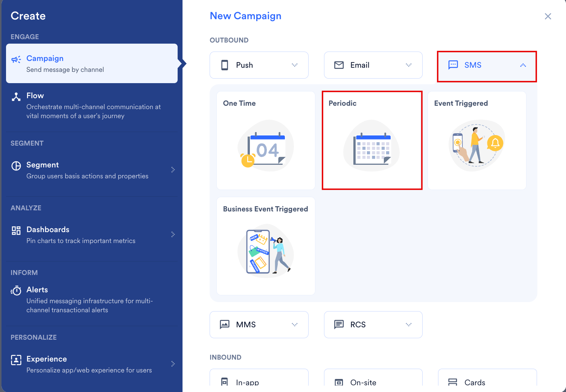Viewport: 566px width, 392px height.
Task: Click "Unified messaging infrastructure" Alerts description
Action: (x=90, y=305)
